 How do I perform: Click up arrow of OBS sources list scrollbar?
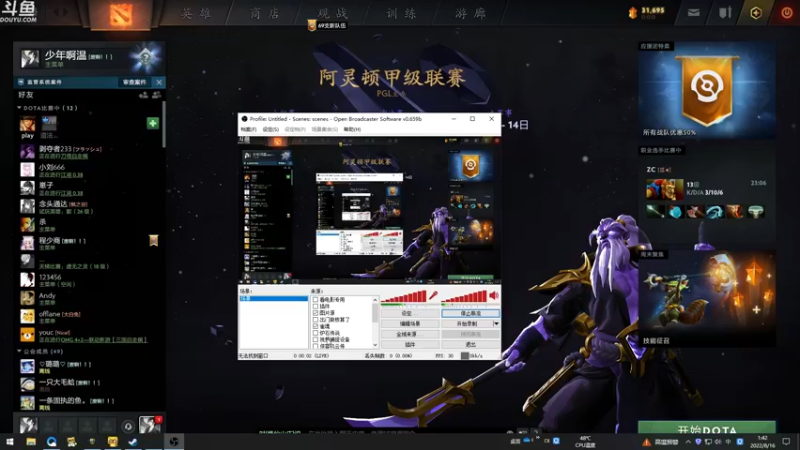375,300
